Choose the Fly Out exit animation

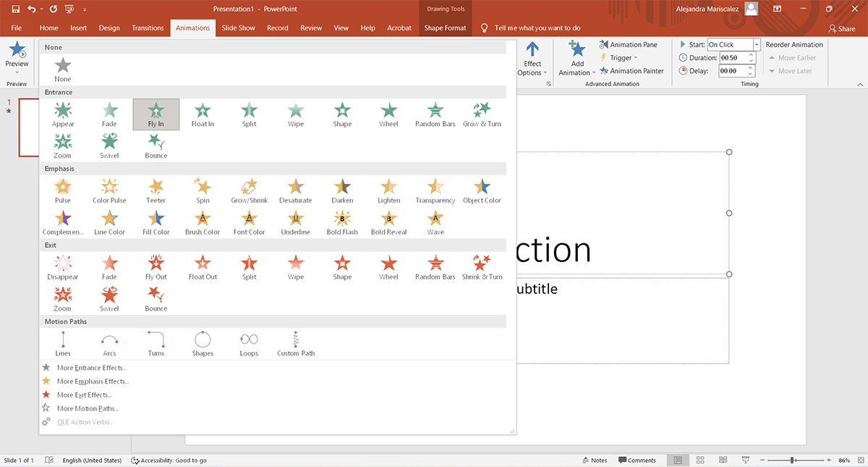pos(156,266)
